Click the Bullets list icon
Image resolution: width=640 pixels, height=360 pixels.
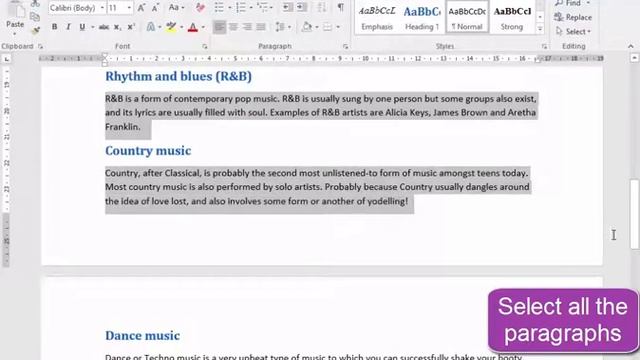219,7
